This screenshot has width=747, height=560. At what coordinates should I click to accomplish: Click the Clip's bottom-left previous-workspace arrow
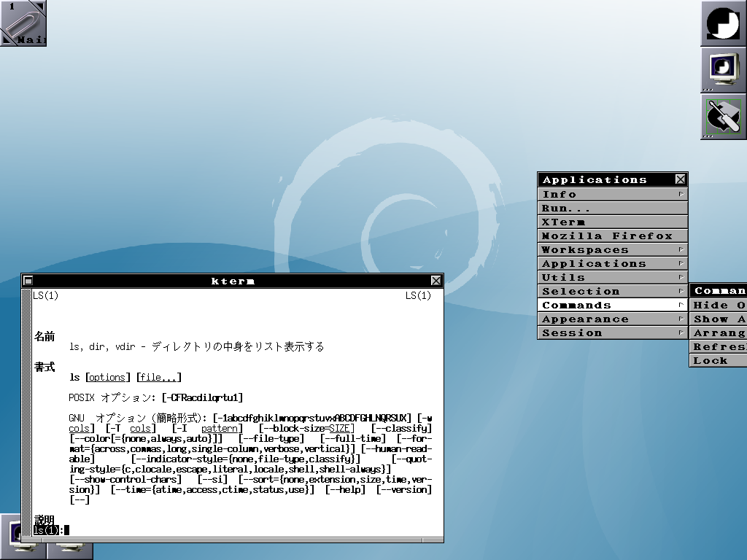[5, 42]
